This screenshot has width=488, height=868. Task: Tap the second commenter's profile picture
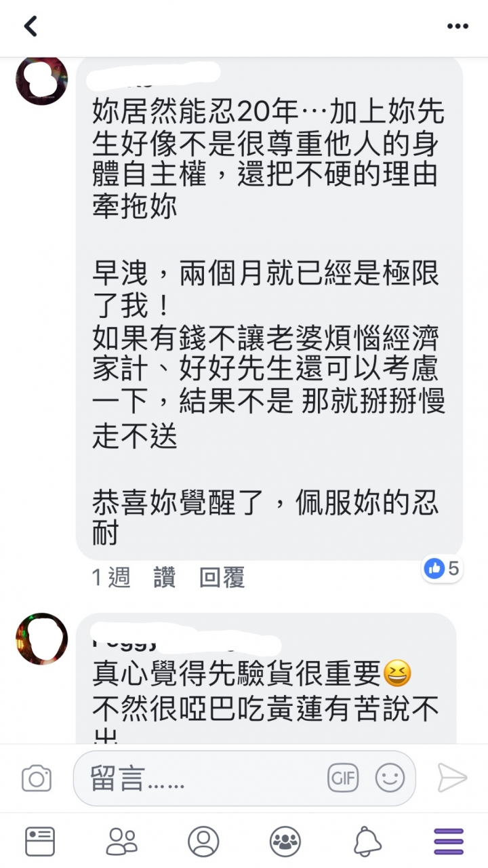coord(41,639)
